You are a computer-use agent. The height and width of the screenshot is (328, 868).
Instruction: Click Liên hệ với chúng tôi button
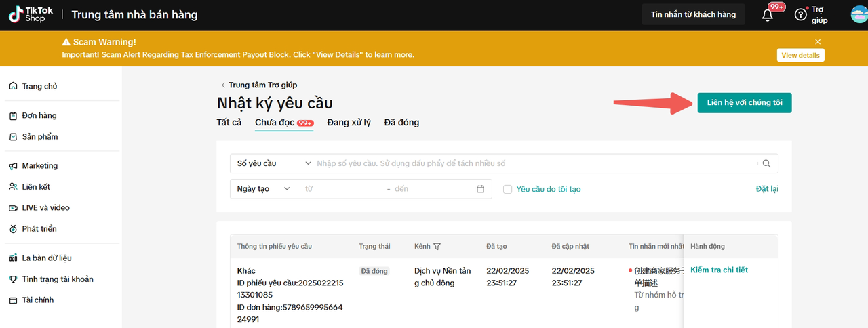[744, 102]
